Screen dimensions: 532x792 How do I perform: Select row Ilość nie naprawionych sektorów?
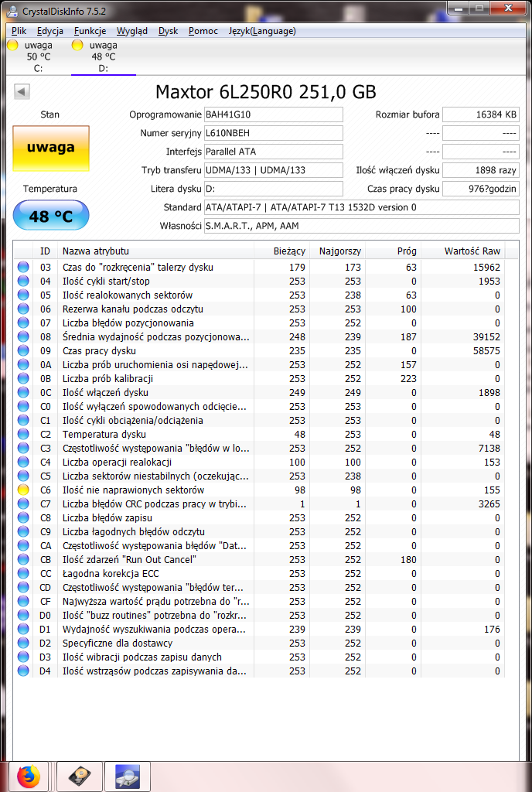click(259, 490)
